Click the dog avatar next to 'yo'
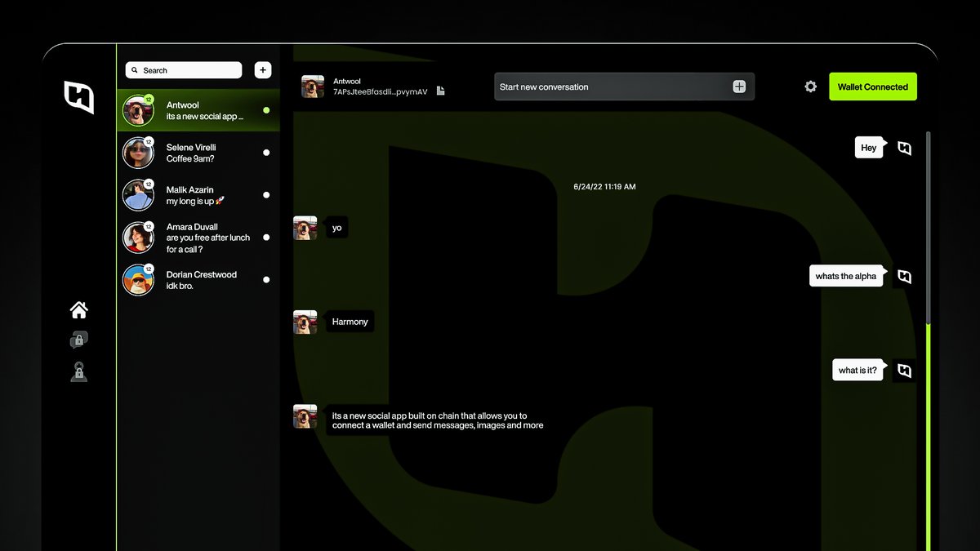Image resolution: width=980 pixels, height=551 pixels. point(305,228)
